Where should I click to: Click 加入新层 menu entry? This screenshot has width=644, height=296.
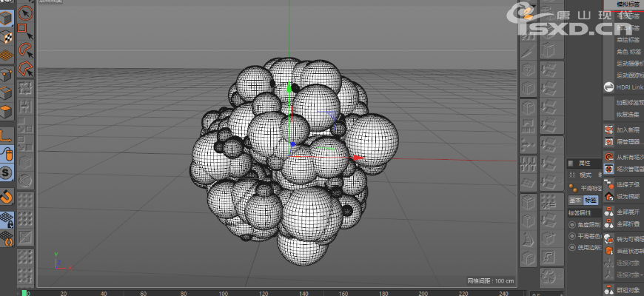point(626,129)
